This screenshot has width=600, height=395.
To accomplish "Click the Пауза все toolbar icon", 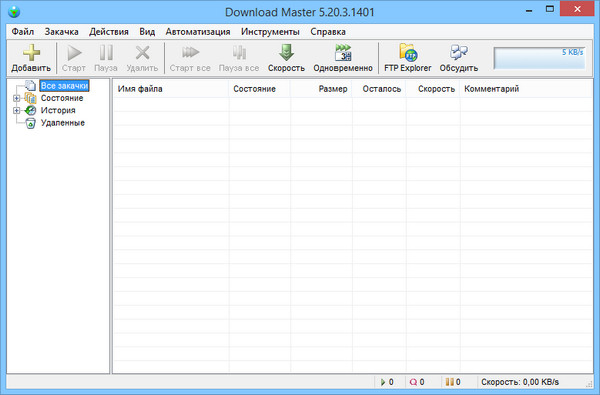I will point(239,52).
